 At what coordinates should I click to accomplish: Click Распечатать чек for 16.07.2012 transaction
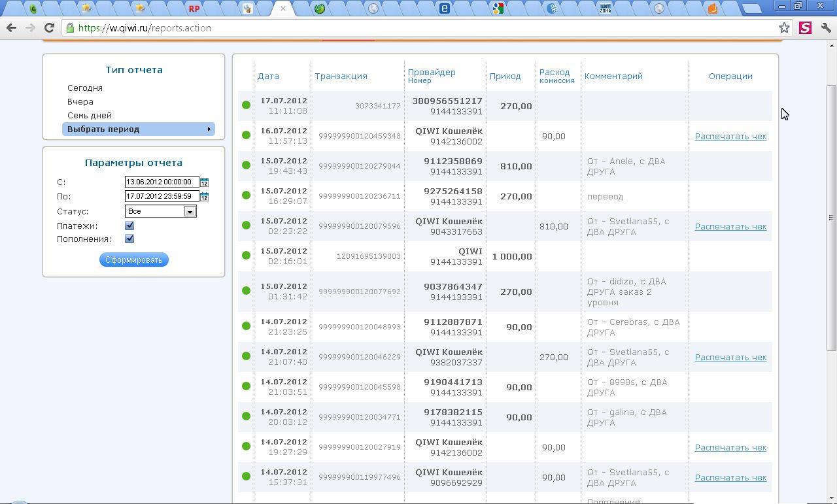click(x=730, y=137)
